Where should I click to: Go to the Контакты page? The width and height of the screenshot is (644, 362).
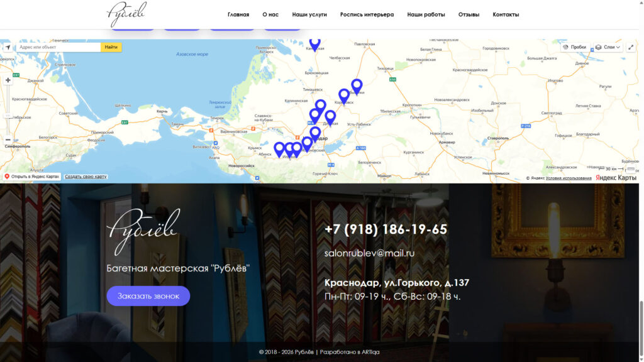click(x=506, y=14)
